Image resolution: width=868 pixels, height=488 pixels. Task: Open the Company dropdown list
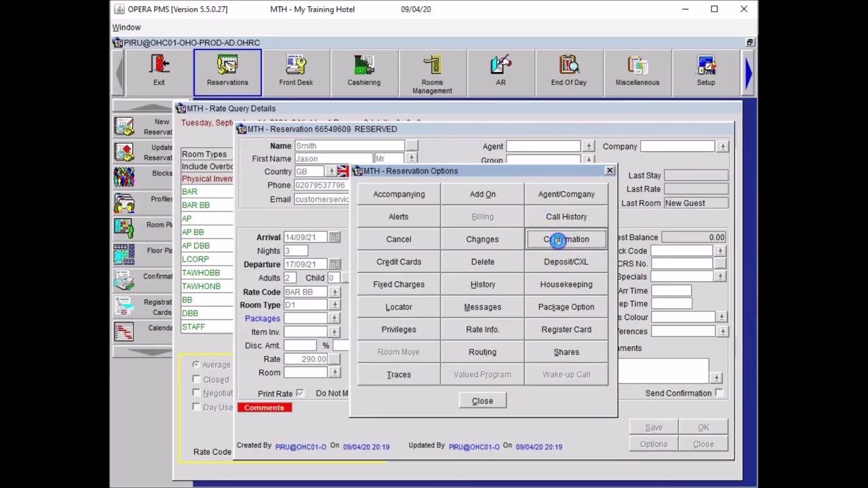[x=723, y=146]
